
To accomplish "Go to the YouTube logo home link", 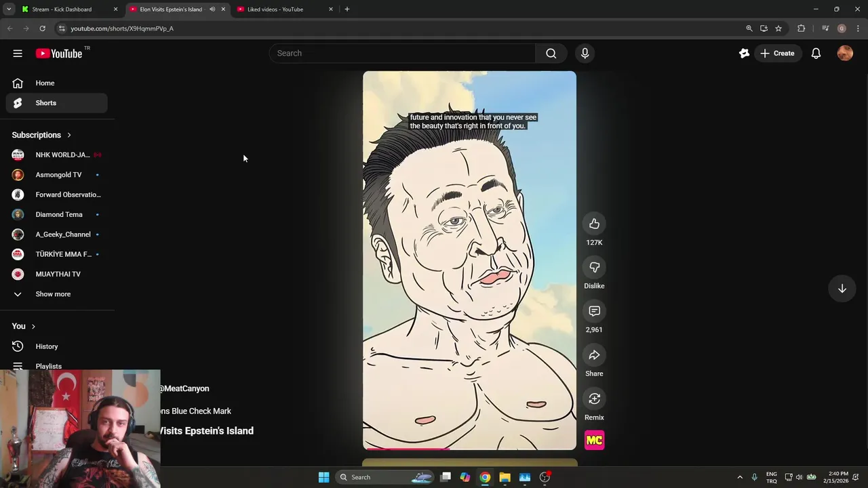I will [x=59, y=54].
